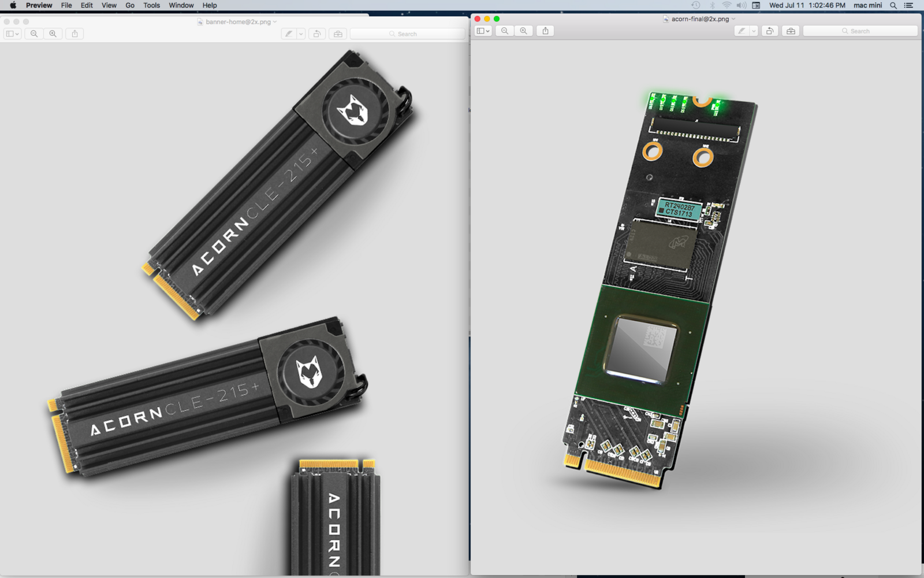Click Share button in acorn-final window
The image size is (924, 578).
click(545, 31)
